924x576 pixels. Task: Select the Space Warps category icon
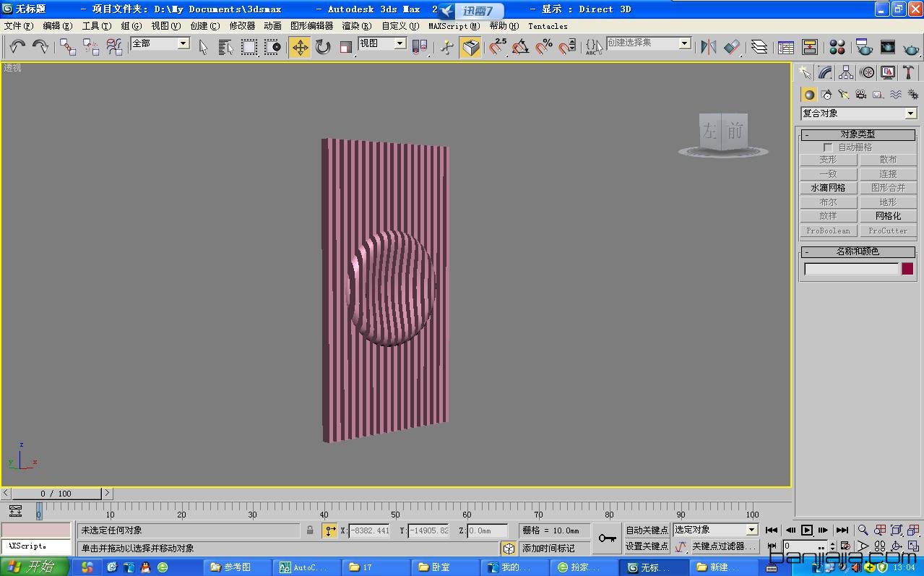[x=896, y=95]
